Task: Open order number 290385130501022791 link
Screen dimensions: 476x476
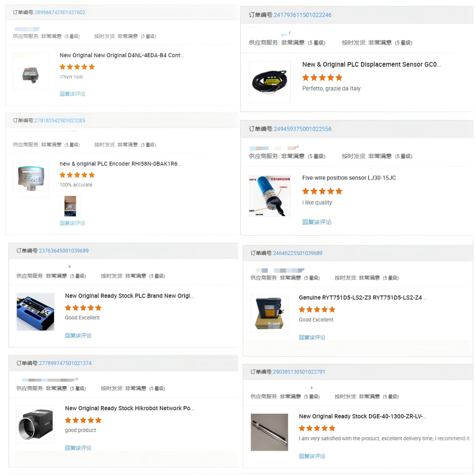Action: point(298,372)
